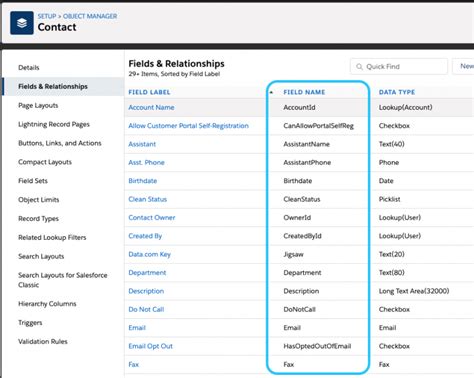
Task: Open Triggers in the sidebar
Action: tap(30, 323)
